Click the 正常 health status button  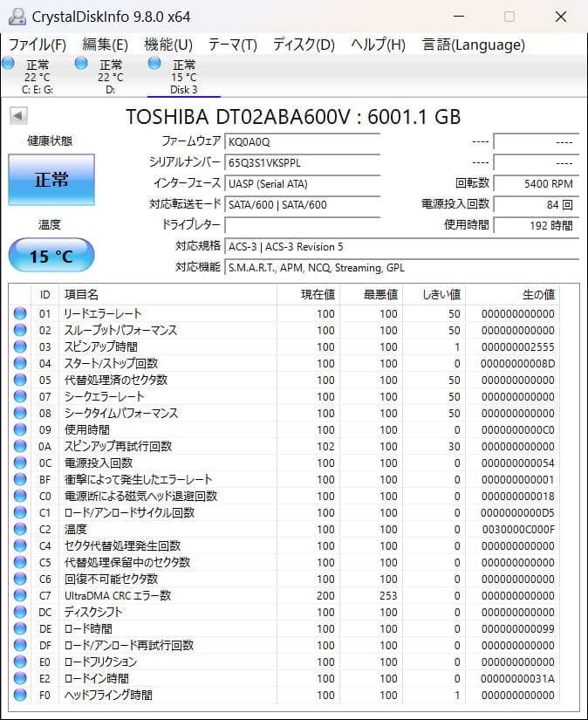tap(51, 180)
